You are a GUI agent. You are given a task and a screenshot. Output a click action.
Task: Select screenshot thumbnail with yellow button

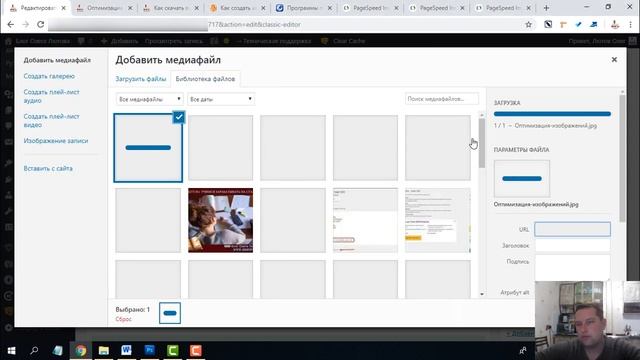click(x=438, y=220)
